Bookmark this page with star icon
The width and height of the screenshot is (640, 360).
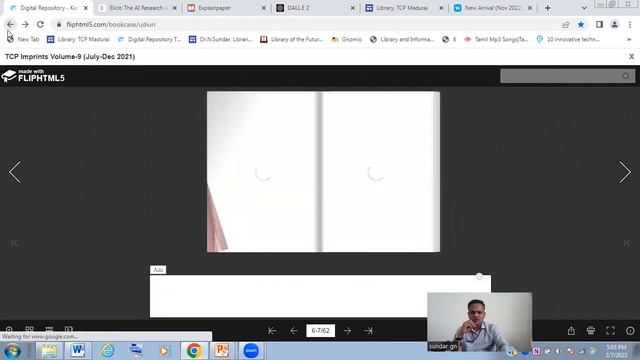[x=581, y=24]
